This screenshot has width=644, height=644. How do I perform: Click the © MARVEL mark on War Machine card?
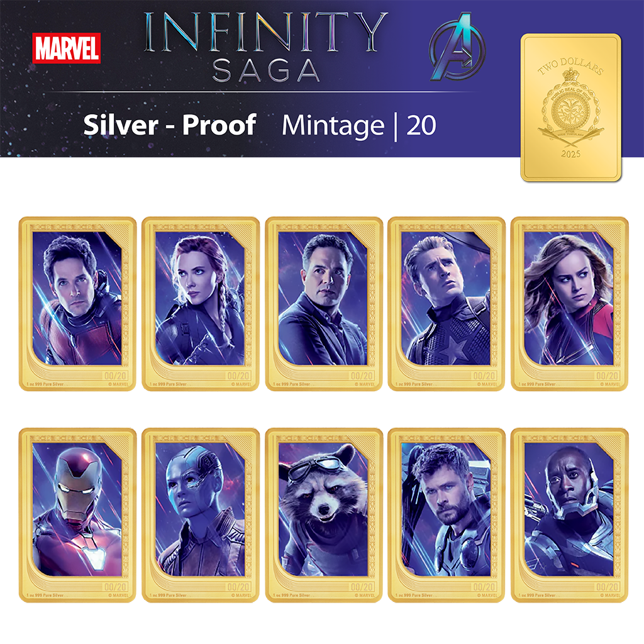610,595
